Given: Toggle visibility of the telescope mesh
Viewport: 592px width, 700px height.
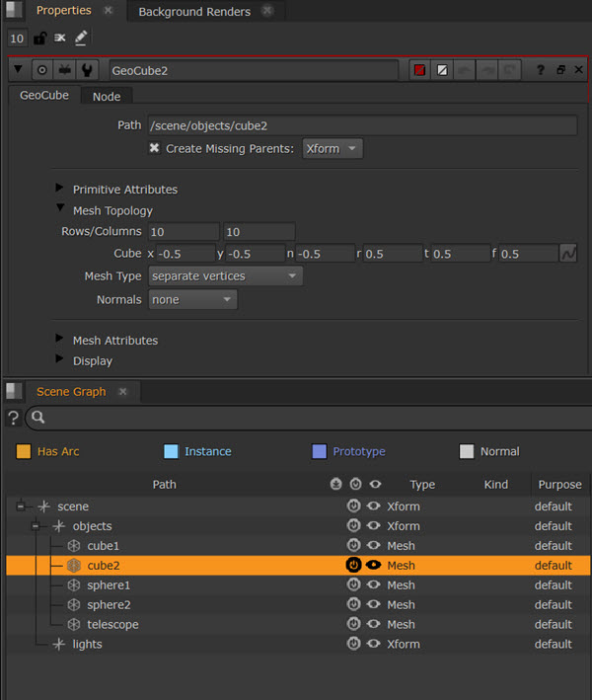Looking at the screenshot, I should click(x=374, y=625).
